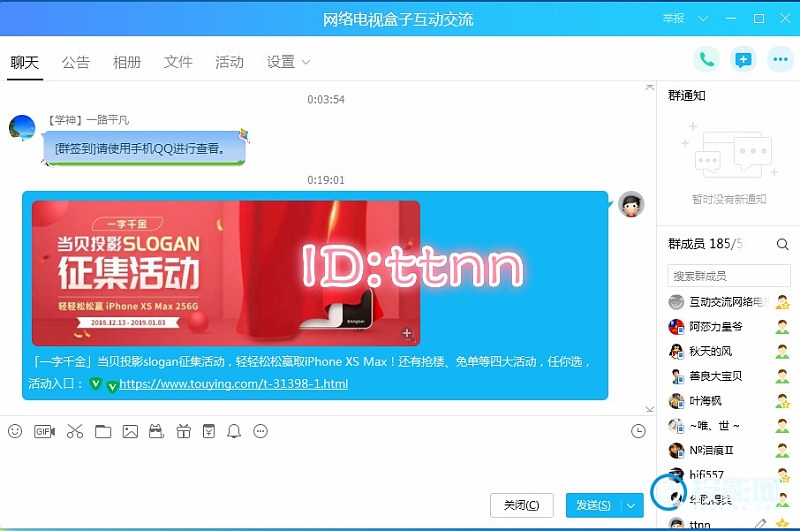800x531 pixels.
Task: Click the 举报 report link
Action: (x=673, y=18)
